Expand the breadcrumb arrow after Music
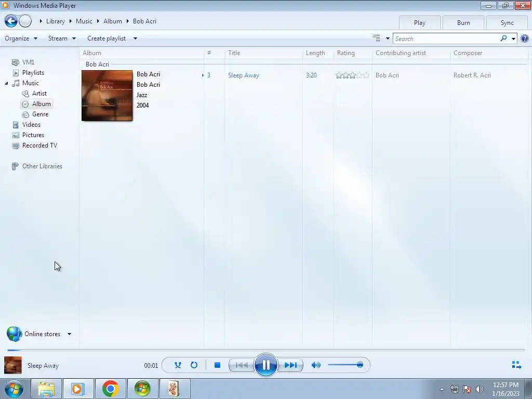The height and width of the screenshot is (399, 532). 98,21
